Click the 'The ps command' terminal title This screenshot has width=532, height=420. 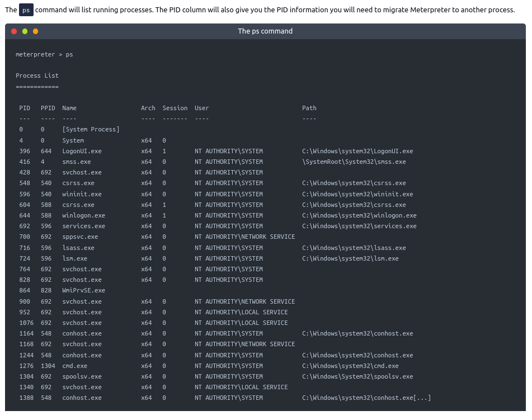[x=265, y=31]
